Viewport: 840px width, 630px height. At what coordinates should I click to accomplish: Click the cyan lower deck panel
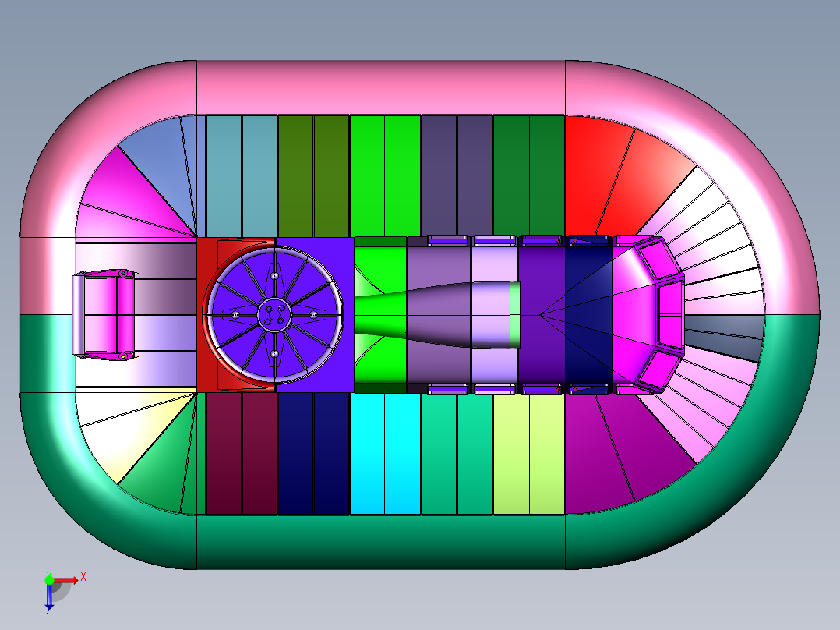click(385, 454)
